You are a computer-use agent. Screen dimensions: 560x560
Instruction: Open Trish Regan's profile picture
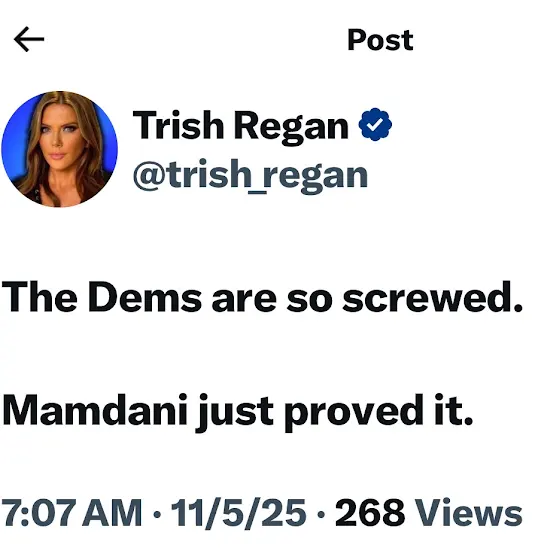(59, 149)
